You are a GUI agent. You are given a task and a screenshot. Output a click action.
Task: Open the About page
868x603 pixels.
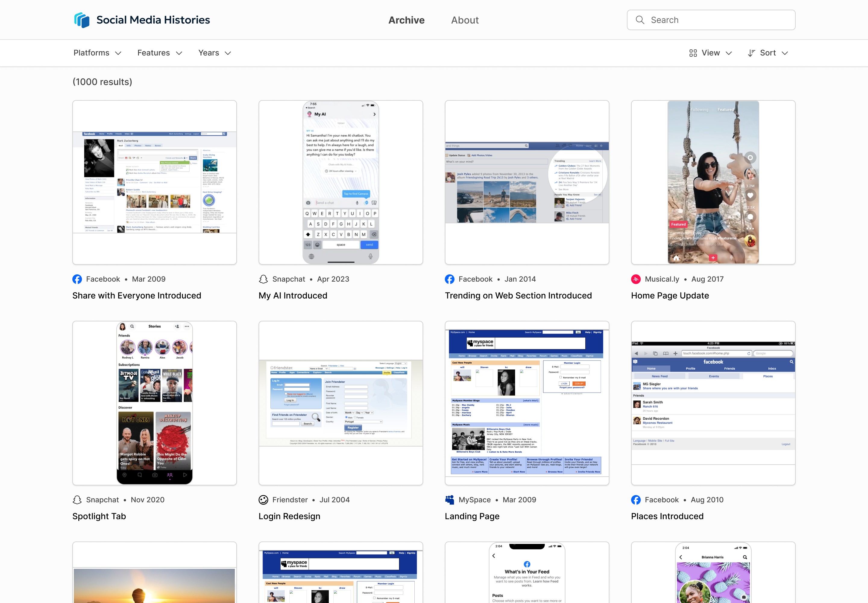pyautogui.click(x=465, y=20)
